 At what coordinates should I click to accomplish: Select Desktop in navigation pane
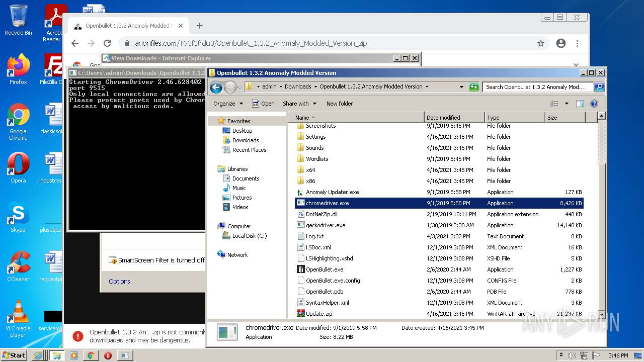point(242,131)
